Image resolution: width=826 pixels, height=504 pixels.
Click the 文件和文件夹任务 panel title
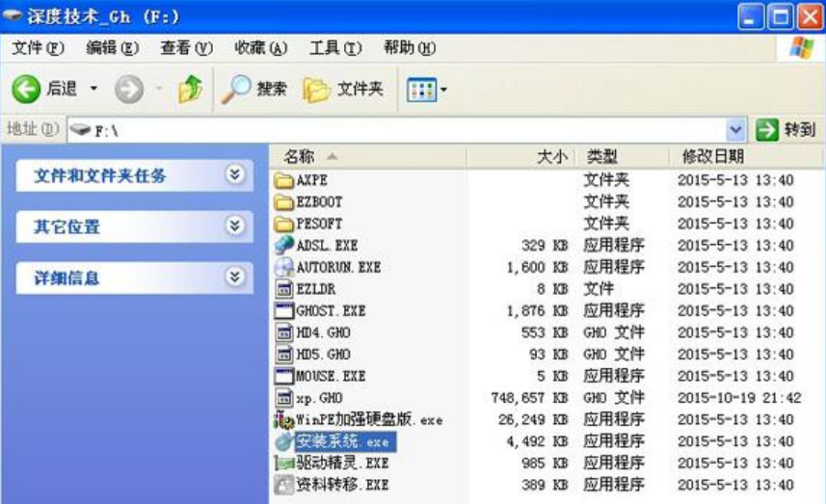pos(100,175)
